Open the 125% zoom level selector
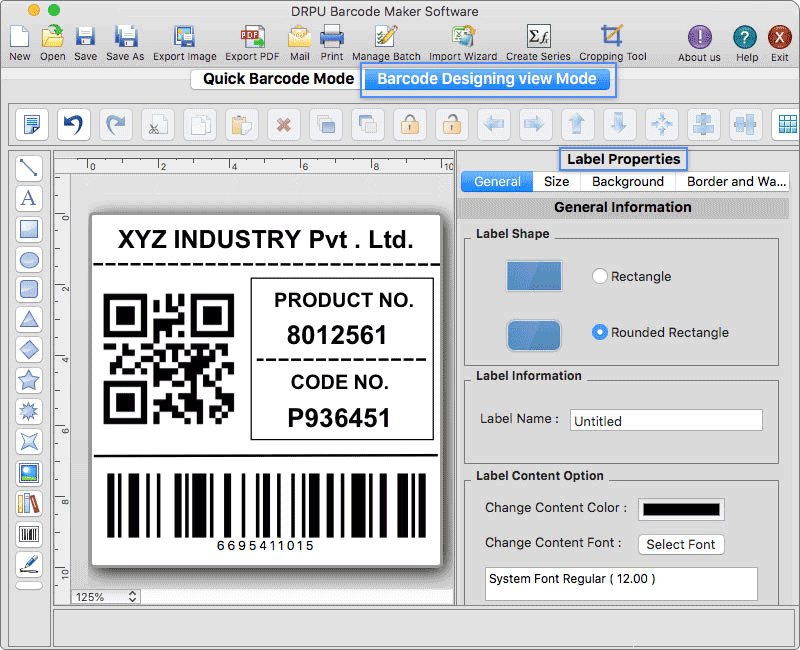The height and width of the screenshot is (650, 800). coord(105,596)
